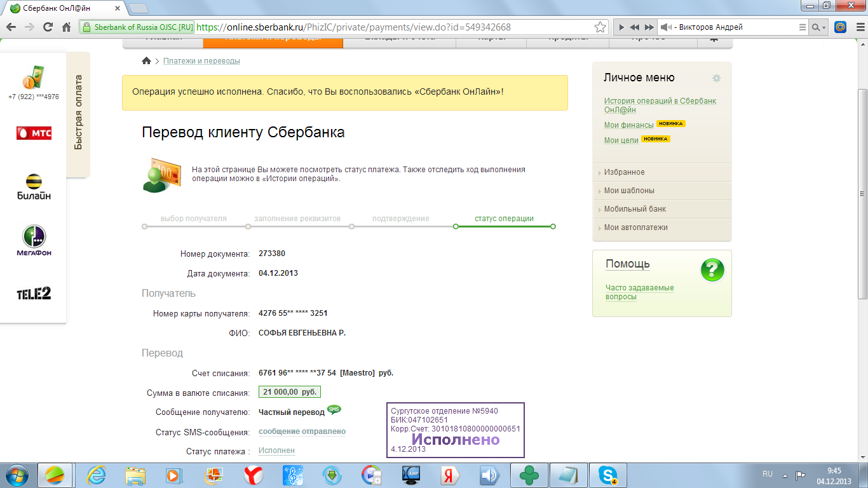Open the Мои финансы link
The image size is (868, 488).
point(628,125)
